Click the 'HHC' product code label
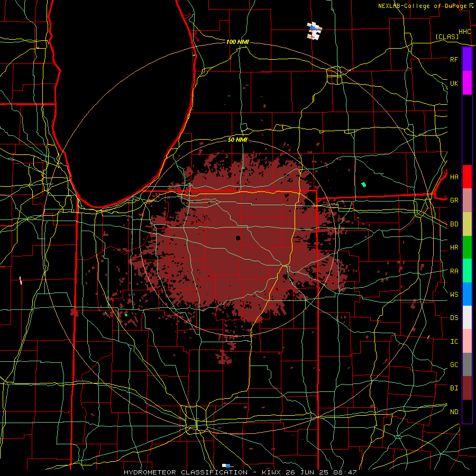Image resolution: width=476 pixels, height=476 pixels. (x=464, y=32)
